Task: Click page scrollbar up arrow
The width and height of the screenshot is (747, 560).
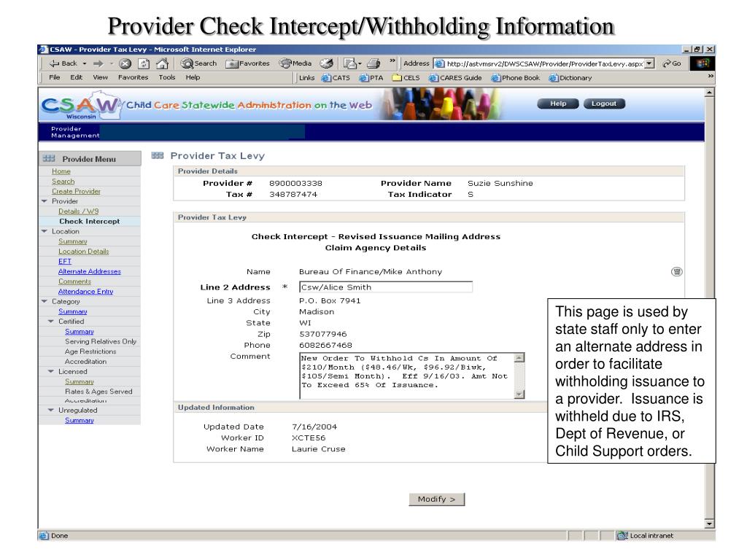Action: pyautogui.click(x=709, y=93)
